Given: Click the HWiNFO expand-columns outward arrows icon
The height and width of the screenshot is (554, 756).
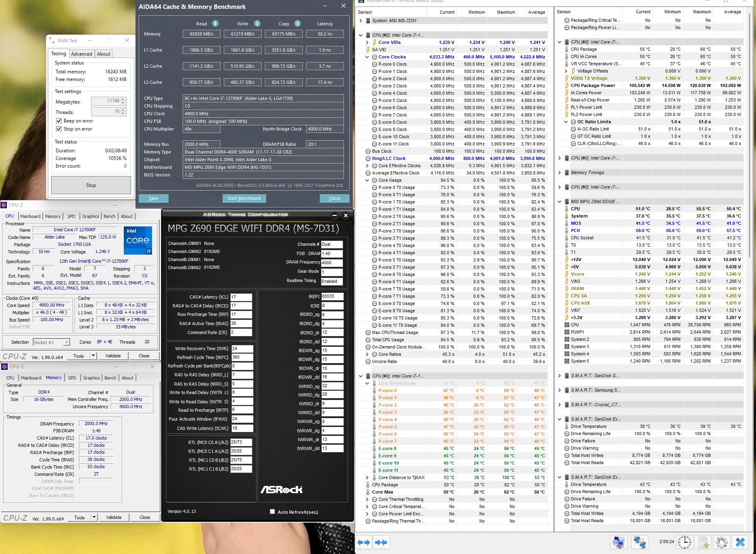Looking at the screenshot, I should (364, 542).
